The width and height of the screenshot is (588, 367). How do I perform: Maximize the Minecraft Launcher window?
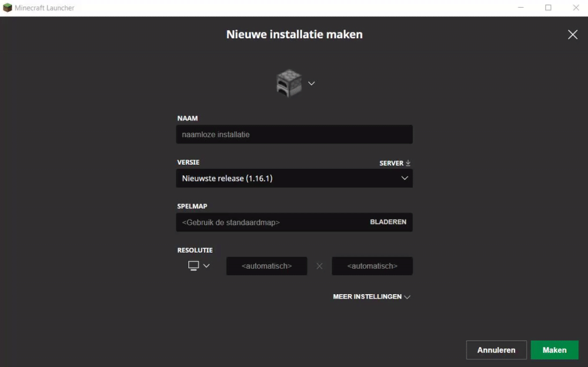pos(548,8)
